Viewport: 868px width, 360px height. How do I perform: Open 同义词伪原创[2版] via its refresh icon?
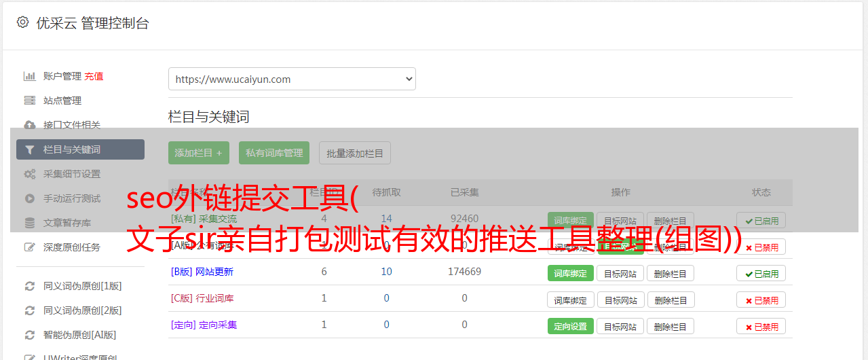(x=30, y=310)
